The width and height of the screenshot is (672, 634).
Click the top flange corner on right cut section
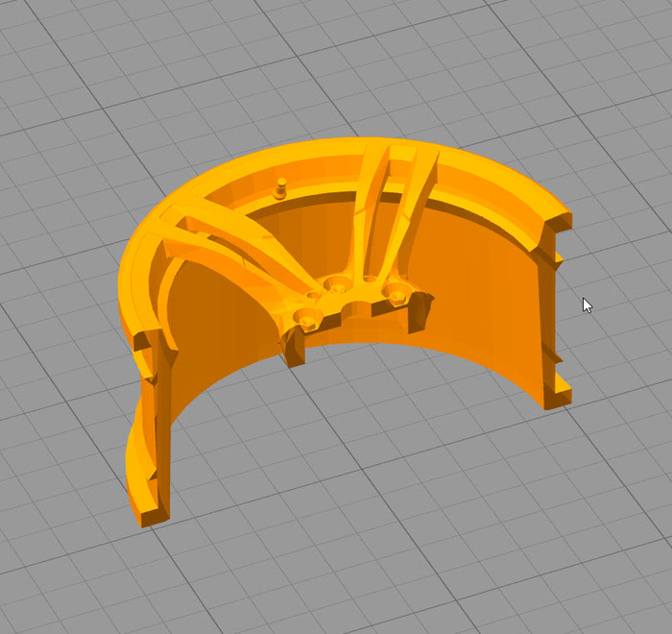click(x=562, y=223)
